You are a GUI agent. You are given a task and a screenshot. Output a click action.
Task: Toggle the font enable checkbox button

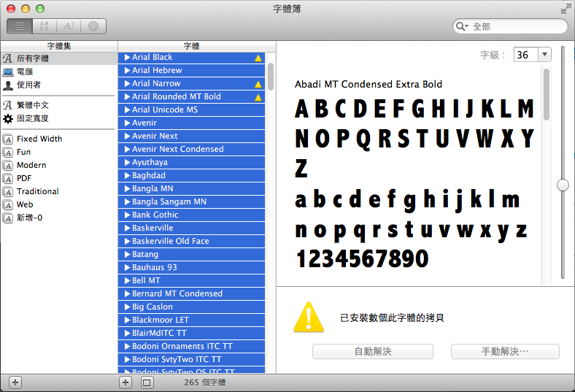[x=147, y=383]
